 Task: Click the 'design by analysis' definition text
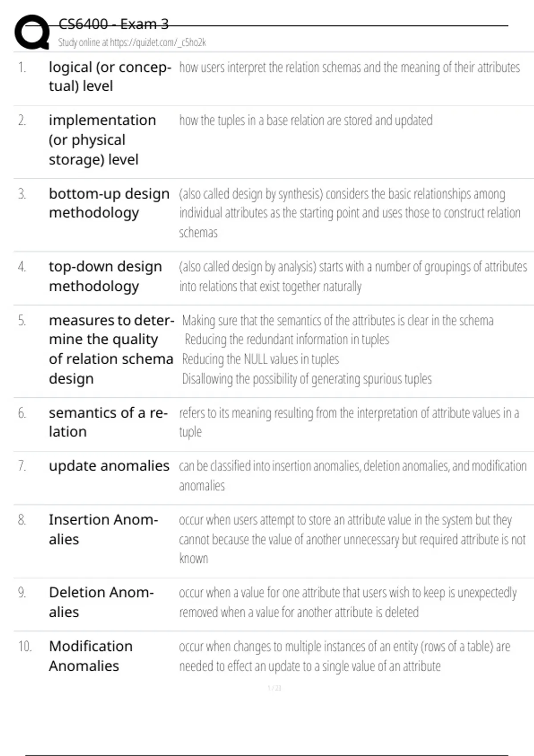click(352, 276)
